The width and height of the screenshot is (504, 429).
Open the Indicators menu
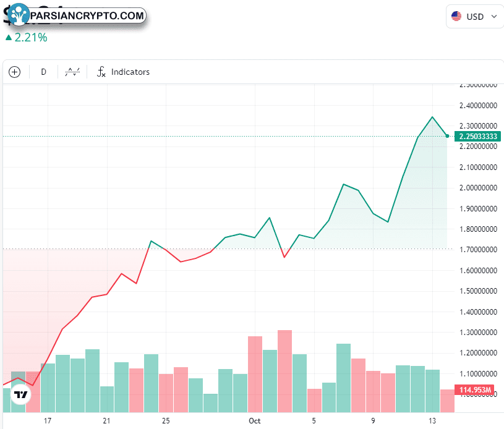(124, 72)
